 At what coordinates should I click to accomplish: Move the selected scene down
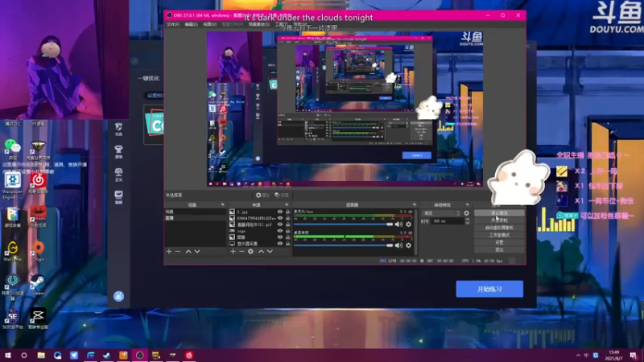pyautogui.click(x=197, y=251)
